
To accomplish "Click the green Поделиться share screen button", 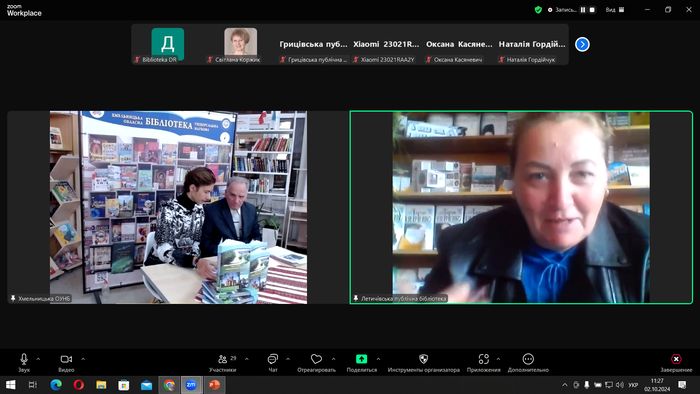I will 362,359.
